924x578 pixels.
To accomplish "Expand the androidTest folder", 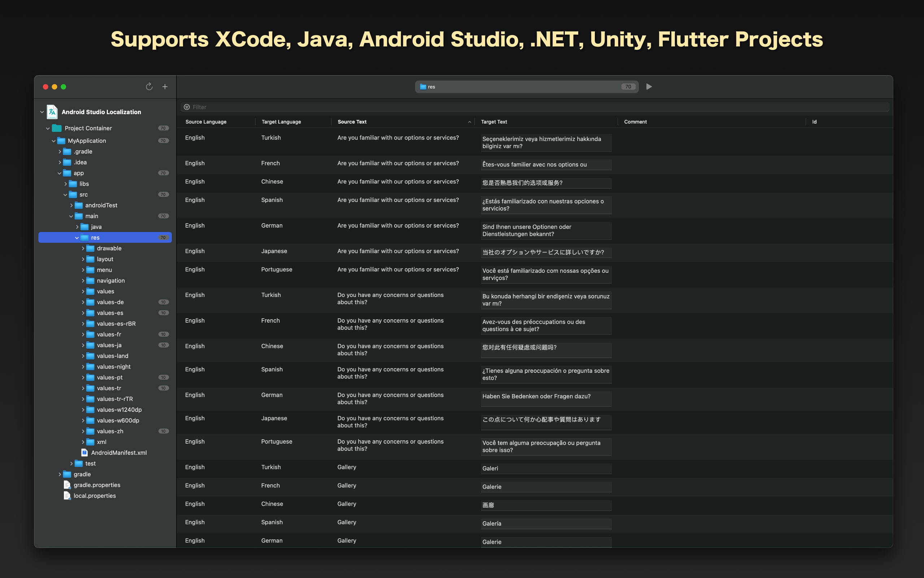I will [x=71, y=205].
